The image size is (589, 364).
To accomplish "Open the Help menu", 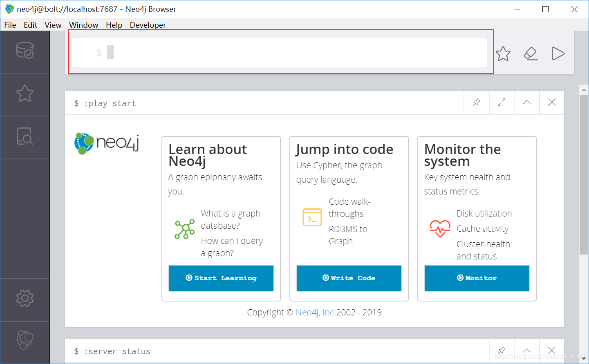I will tap(114, 25).
